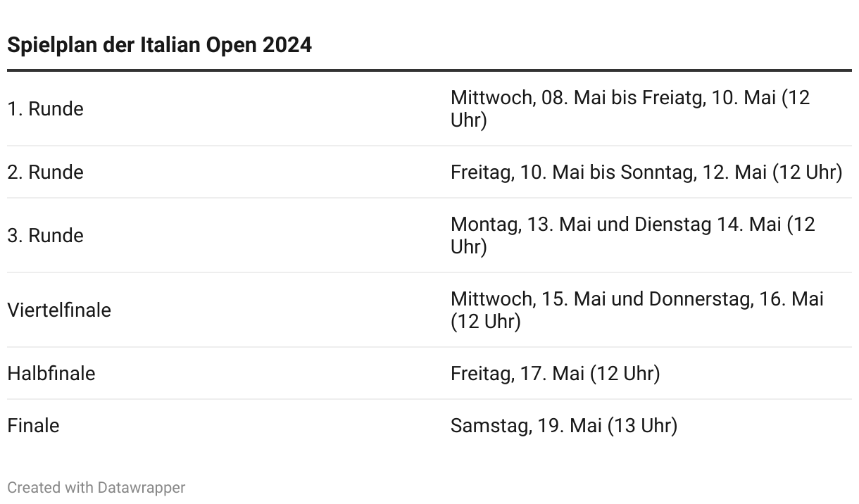This screenshot has height=504, width=859.
Task: Click the Created with Datawrapper credit
Action: tap(96, 487)
